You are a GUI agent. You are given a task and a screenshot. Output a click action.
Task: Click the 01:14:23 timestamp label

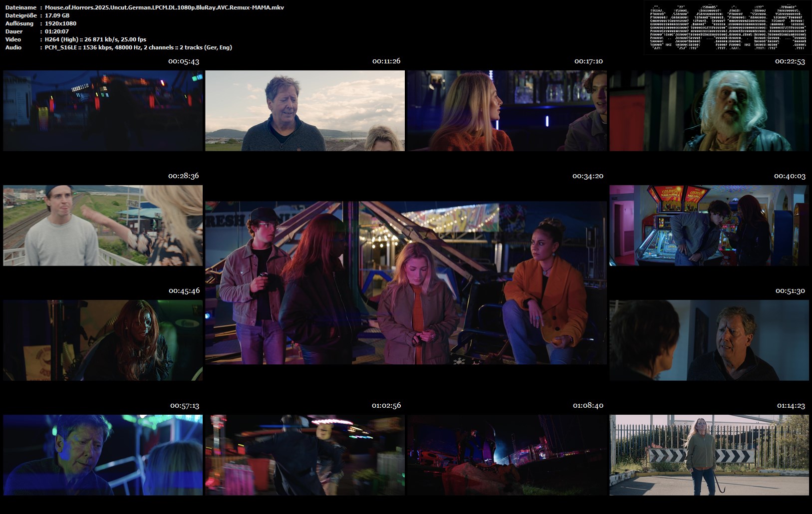click(x=791, y=406)
